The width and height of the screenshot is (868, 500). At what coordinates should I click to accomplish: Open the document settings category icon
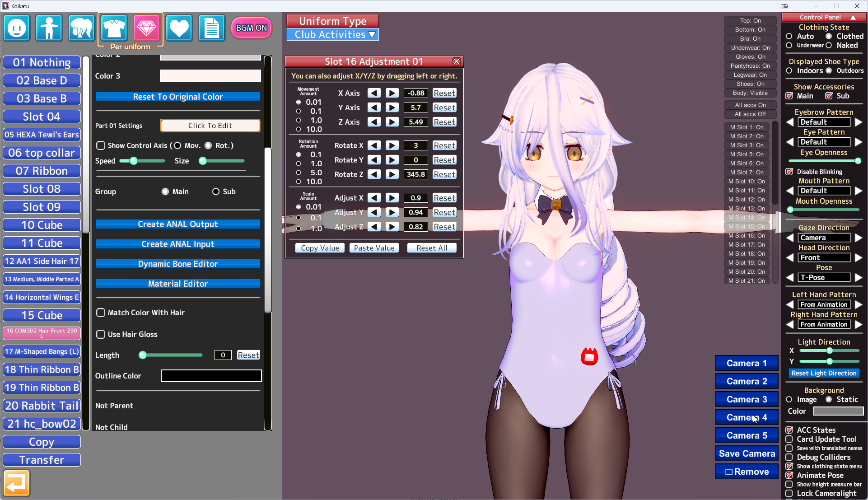point(211,28)
